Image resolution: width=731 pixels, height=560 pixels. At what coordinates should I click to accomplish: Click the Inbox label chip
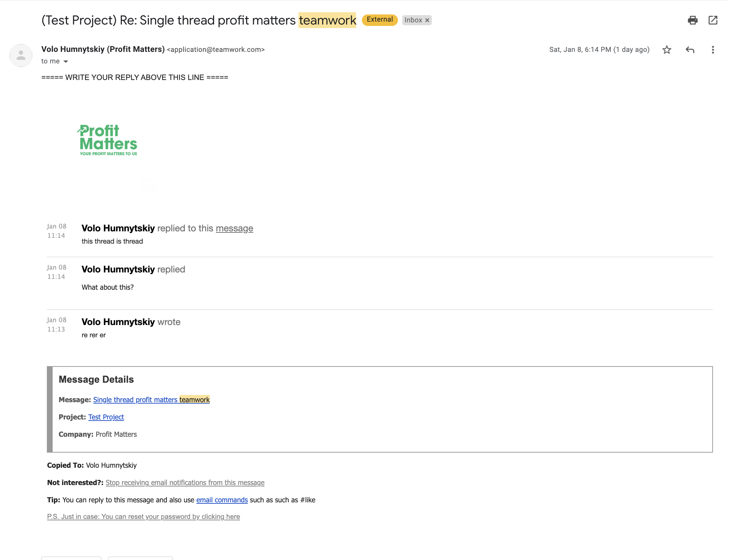(413, 20)
